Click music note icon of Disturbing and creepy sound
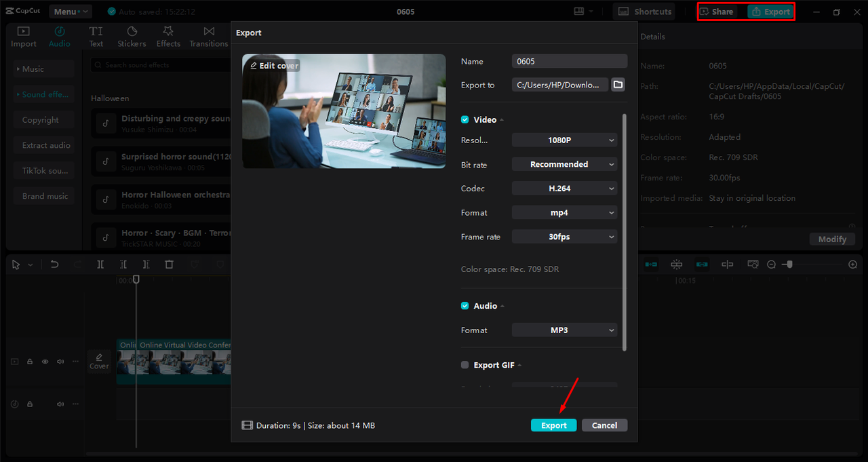 pyautogui.click(x=105, y=123)
